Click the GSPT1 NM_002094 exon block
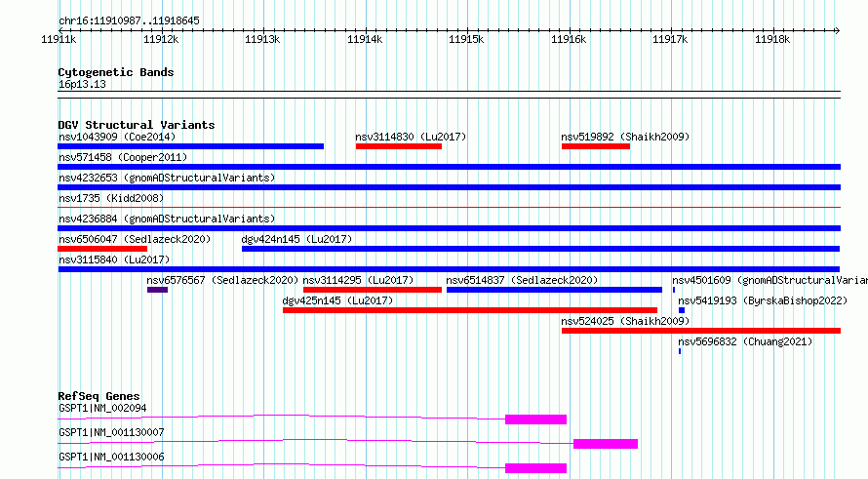This screenshot has width=868, height=479. [535, 419]
